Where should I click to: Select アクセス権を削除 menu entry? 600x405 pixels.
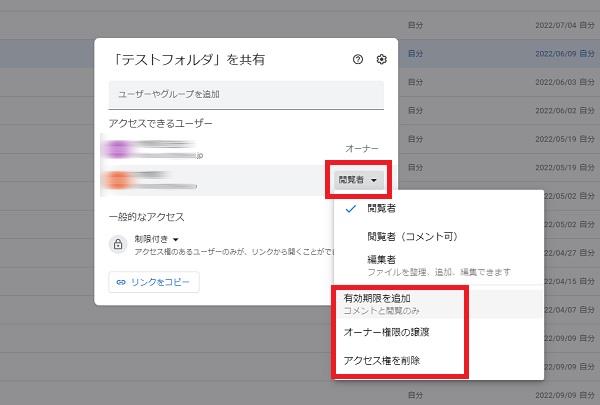379,360
